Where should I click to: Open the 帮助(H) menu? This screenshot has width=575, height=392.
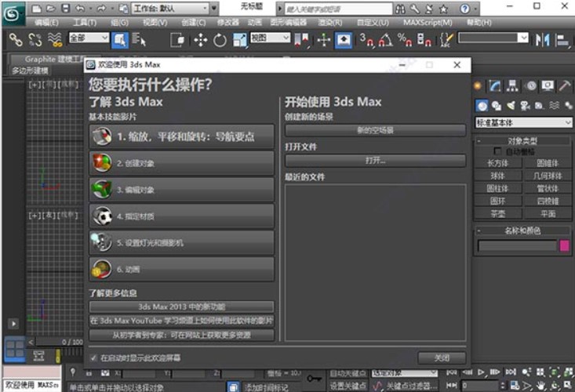click(x=479, y=23)
